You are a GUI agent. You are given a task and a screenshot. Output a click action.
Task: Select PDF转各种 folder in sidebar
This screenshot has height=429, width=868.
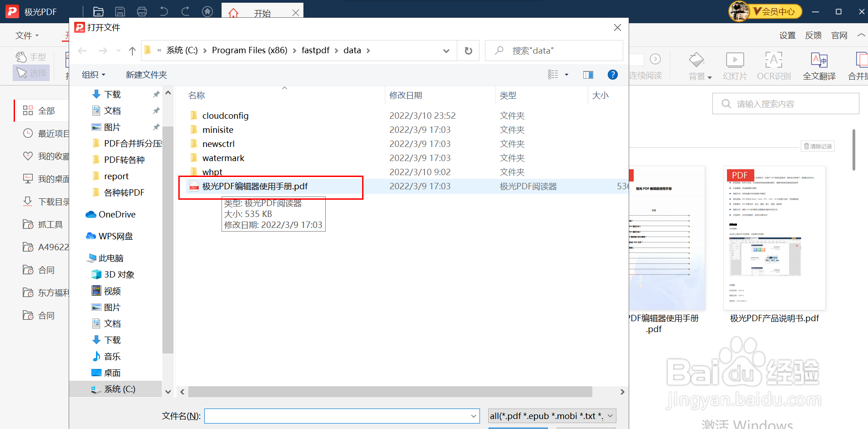click(x=124, y=160)
